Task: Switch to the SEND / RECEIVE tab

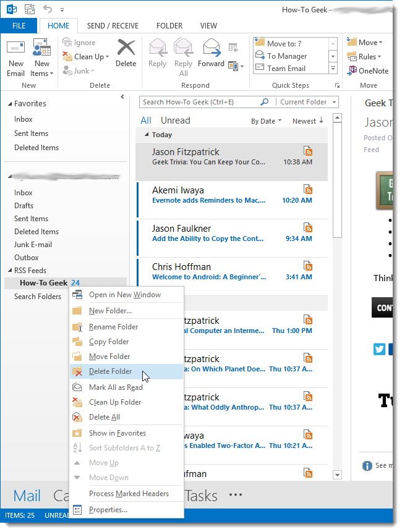Action: pos(113,26)
